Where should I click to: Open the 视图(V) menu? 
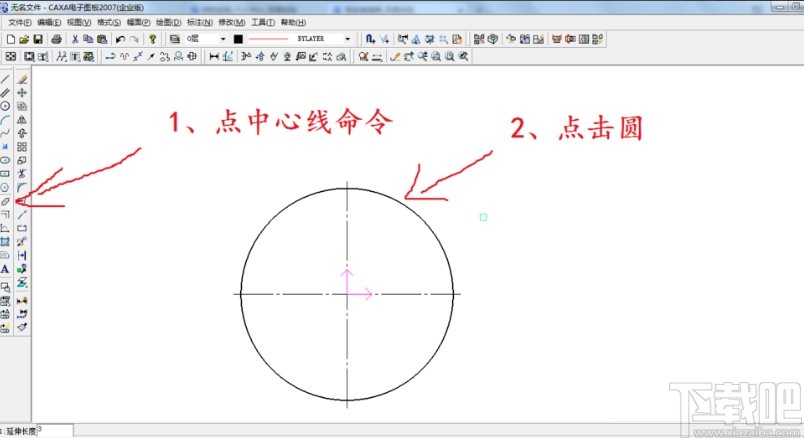[x=79, y=23]
